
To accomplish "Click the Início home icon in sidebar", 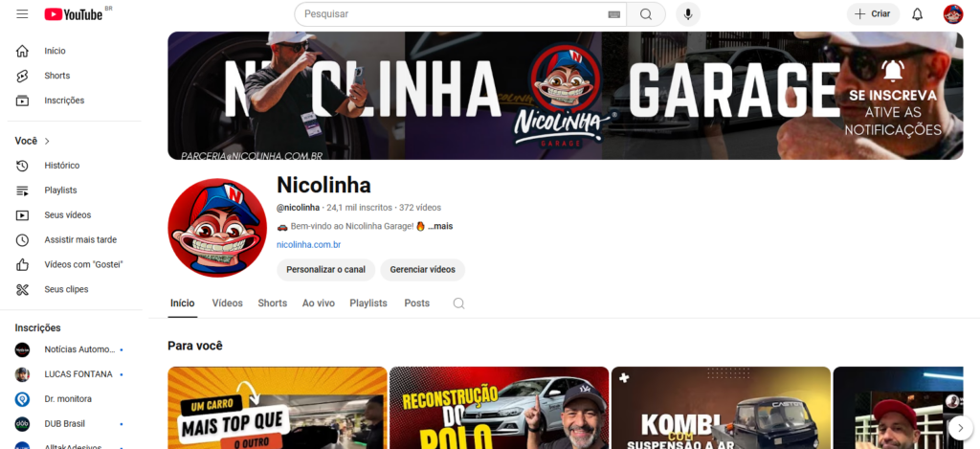I will [x=23, y=51].
